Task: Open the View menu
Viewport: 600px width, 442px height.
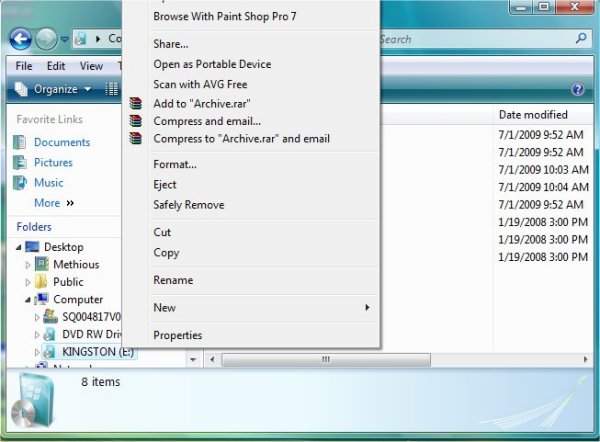Action: [91, 66]
